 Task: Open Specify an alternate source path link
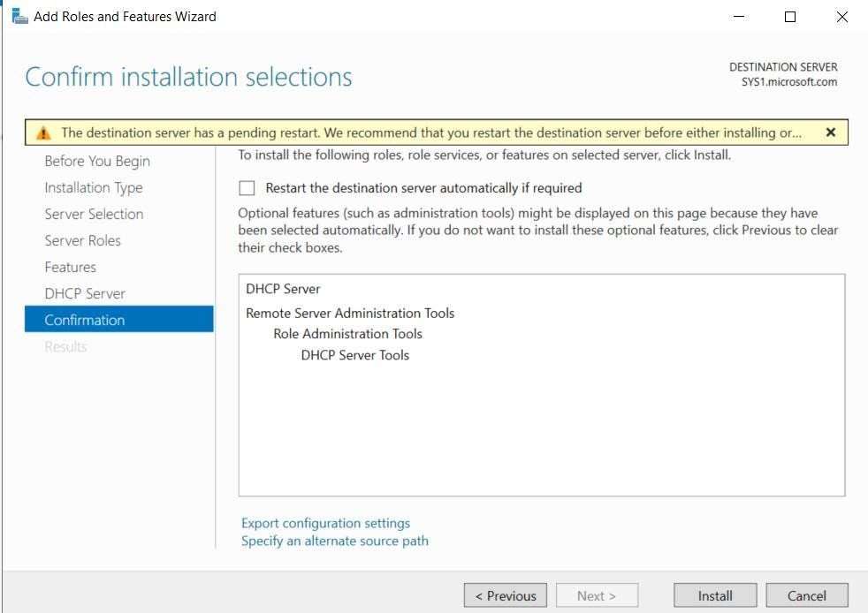click(x=335, y=541)
